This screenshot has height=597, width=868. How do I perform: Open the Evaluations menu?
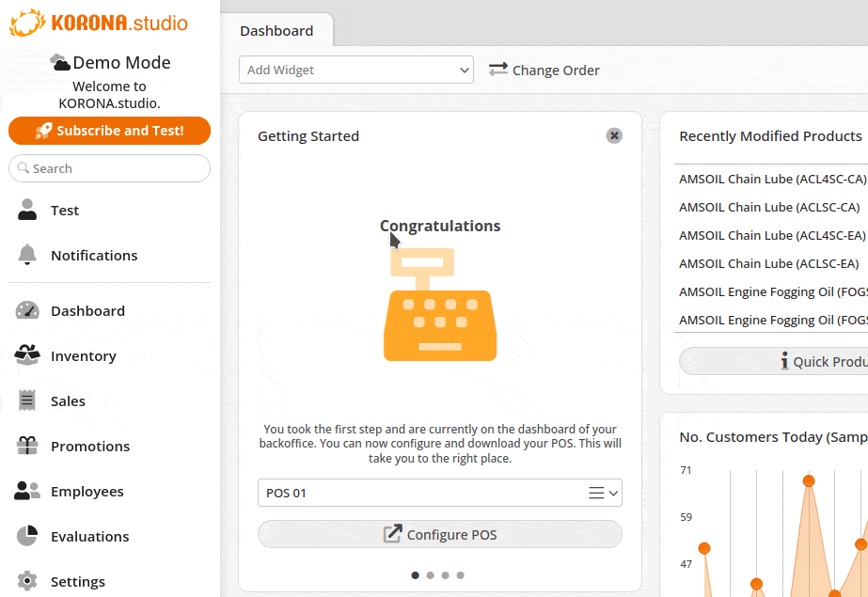click(x=89, y=536)
